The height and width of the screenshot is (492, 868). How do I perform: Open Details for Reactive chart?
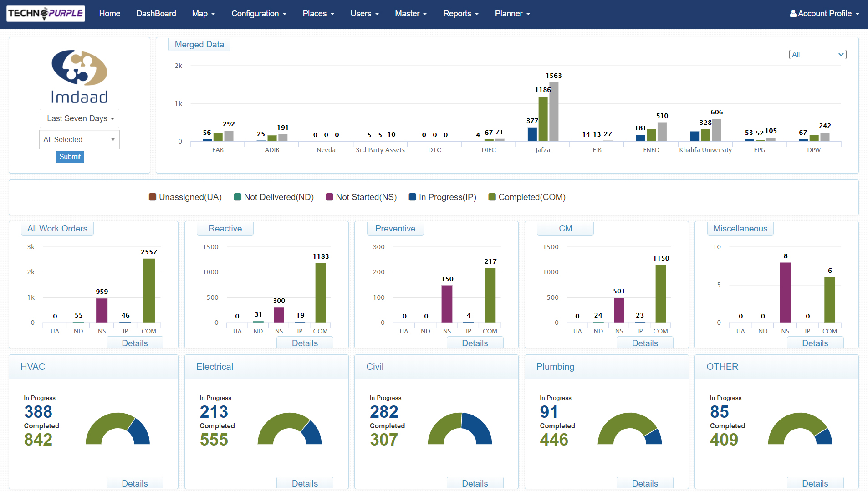(305, 343)
